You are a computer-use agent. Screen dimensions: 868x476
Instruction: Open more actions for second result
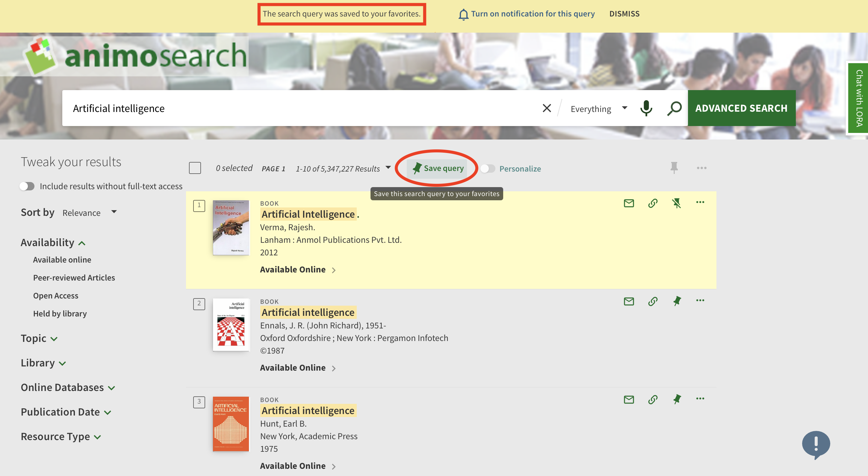click(700, 301)
